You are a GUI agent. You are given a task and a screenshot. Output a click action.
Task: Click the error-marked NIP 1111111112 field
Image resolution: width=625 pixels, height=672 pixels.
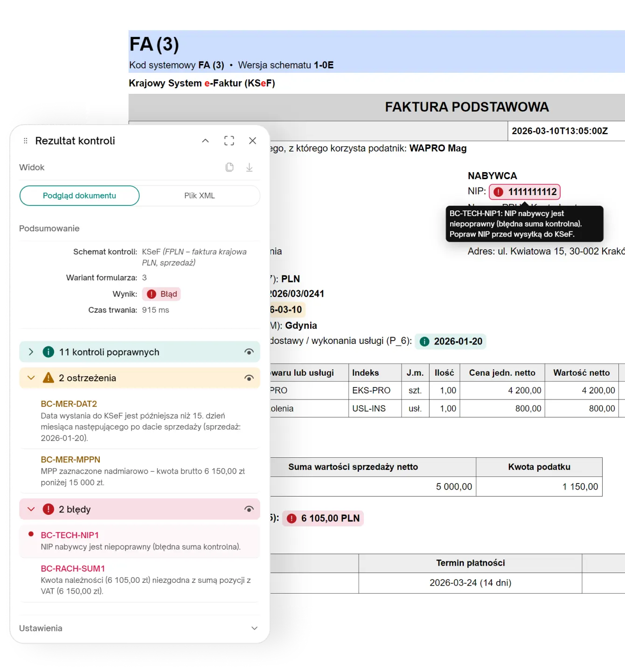[x=525, y=192]
